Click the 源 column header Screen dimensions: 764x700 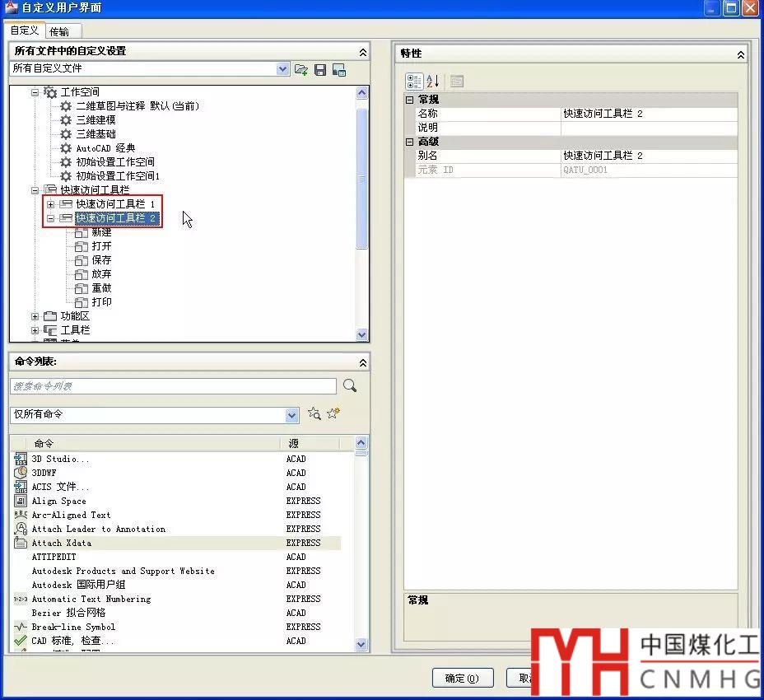[310, 443]
